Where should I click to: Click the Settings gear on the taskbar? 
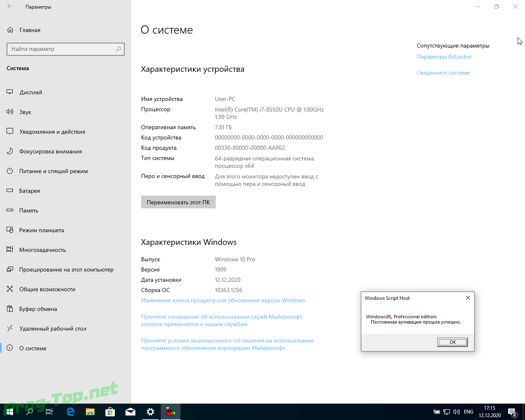(x=151, y=412)
